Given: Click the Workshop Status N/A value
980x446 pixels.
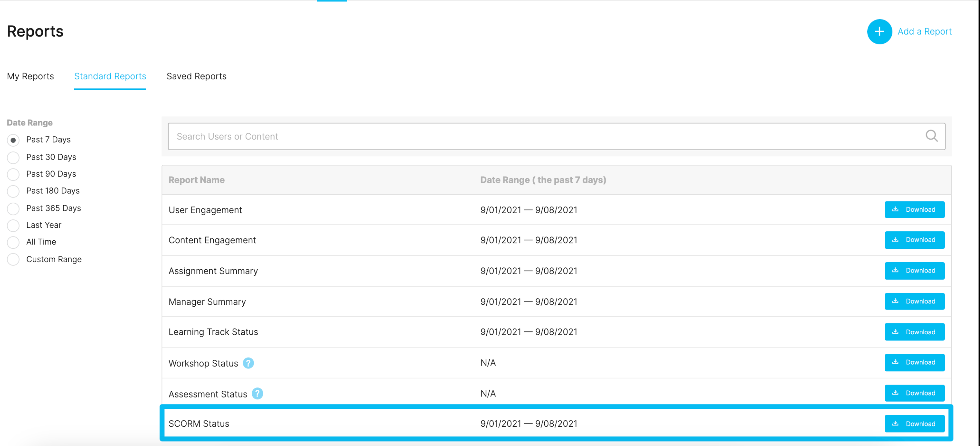Looking at the screenshot, I should tap(488, 363).
